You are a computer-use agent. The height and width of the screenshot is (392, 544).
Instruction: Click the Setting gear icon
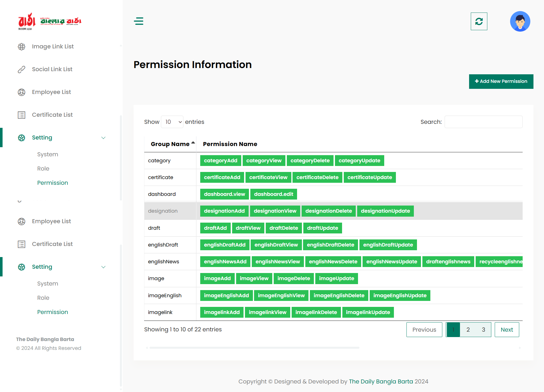21,137
